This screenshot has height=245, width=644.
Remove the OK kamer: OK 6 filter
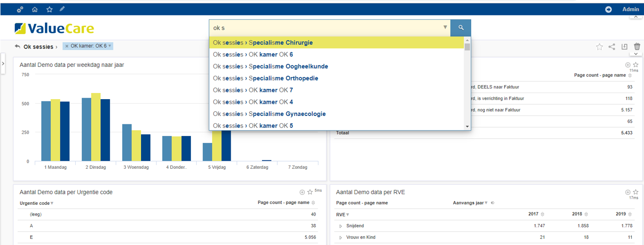tap(67, 46)
